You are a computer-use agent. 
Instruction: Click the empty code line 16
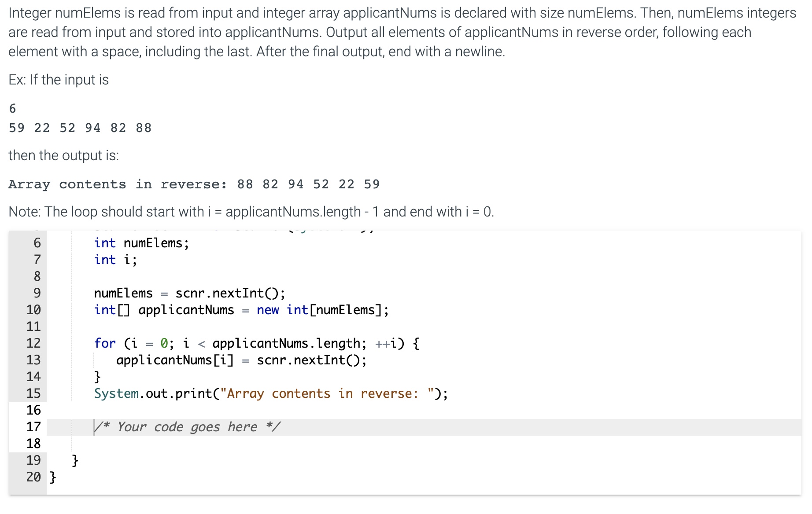click(x=424, y=410)
